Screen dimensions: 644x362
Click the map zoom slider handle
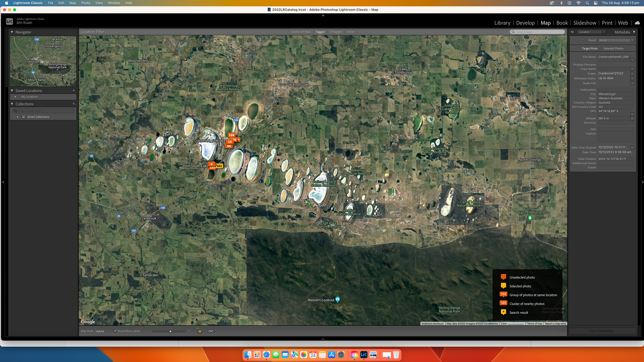pos(171,331)
